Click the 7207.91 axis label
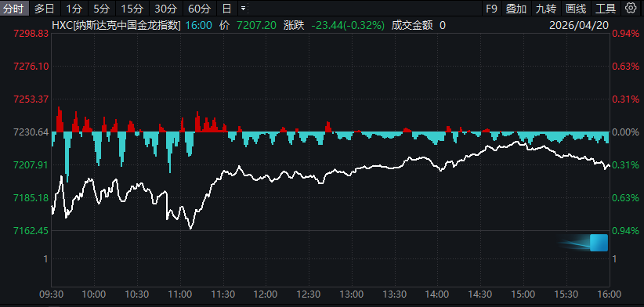 [31, 165]
